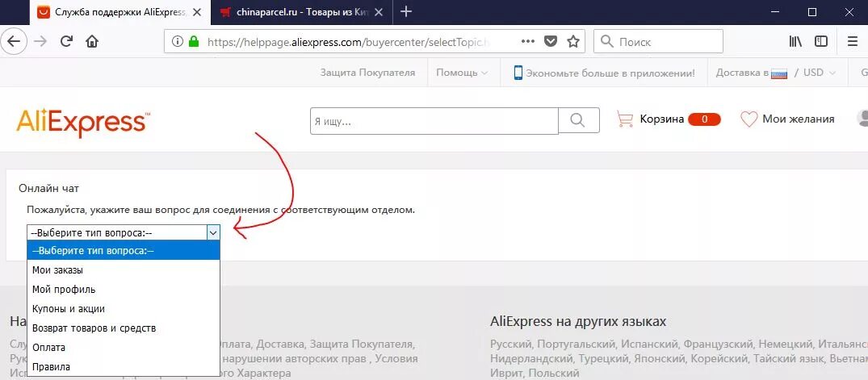
Task: Open Firefox hamburger menu
Action: pos(853,41)
